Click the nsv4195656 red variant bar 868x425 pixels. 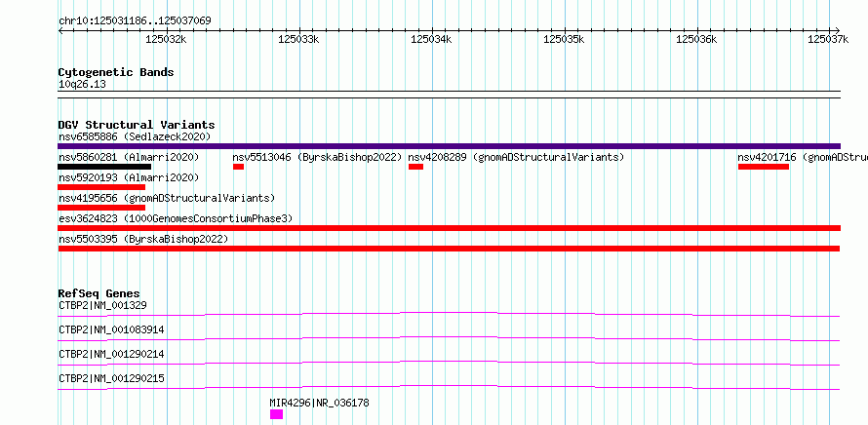coord(101,208)
